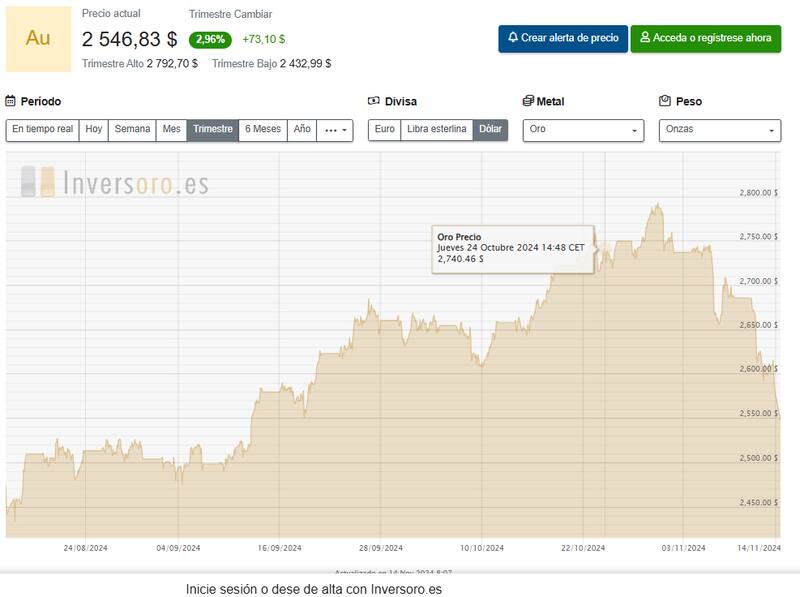Open the Oro metal dropdown

(x=583, y=130)
